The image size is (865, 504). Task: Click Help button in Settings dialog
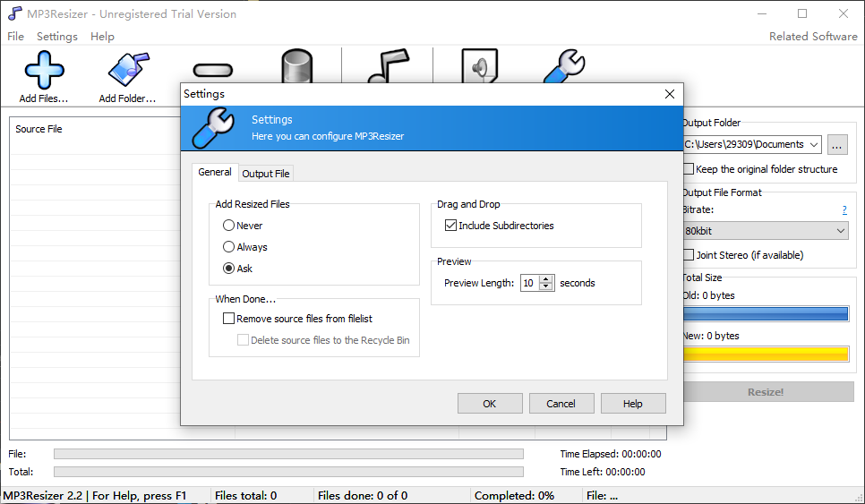pyautogui.click(x=633, y=404)
